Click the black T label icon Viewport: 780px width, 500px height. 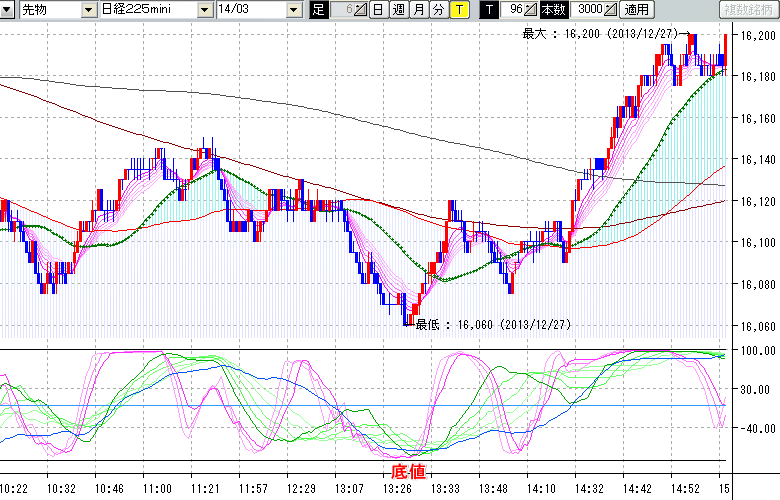(488, 10)
